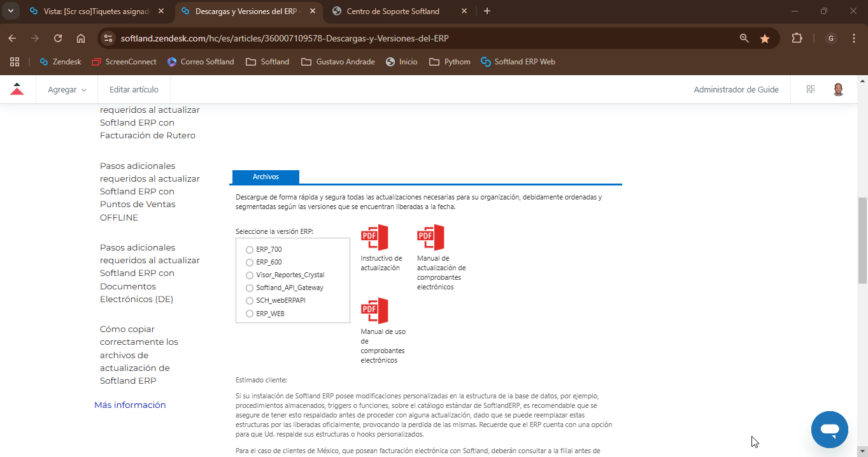Click the 'Seleccione la versión ERP:' label
The image size is (868, 457).
tap(274, 231)
